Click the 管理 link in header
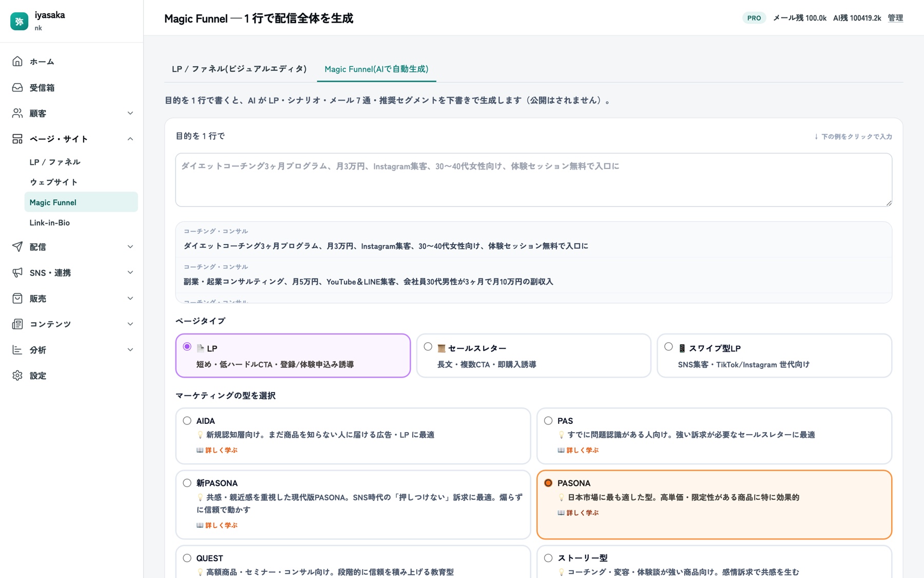The width and height of the screenshot is (924, 578). pos(895,18)
